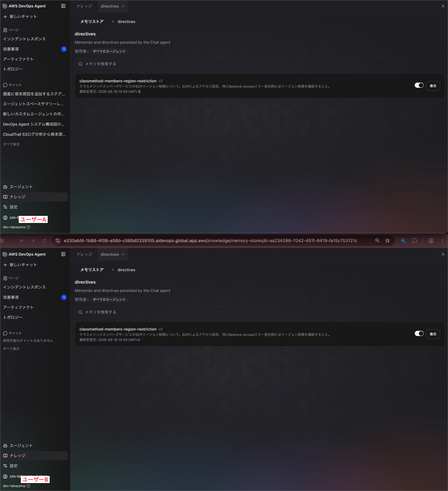Click すべてのエージェント tag in lower window

pos(109,299)
